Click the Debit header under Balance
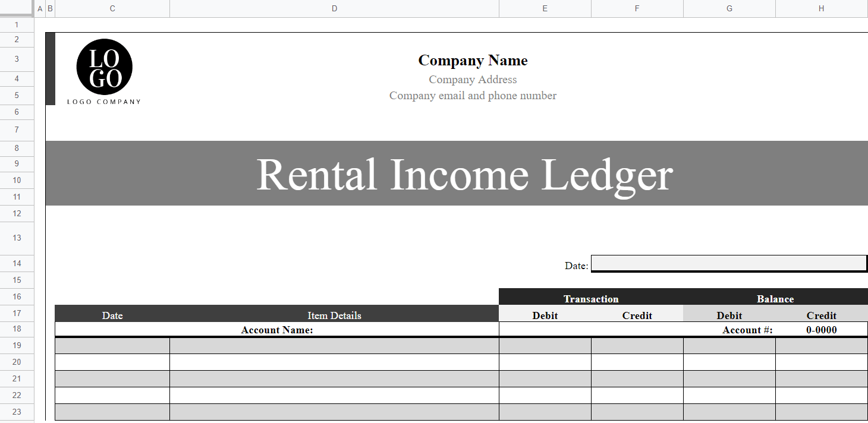This screenshot has width=868, height=423. point(729,314)
